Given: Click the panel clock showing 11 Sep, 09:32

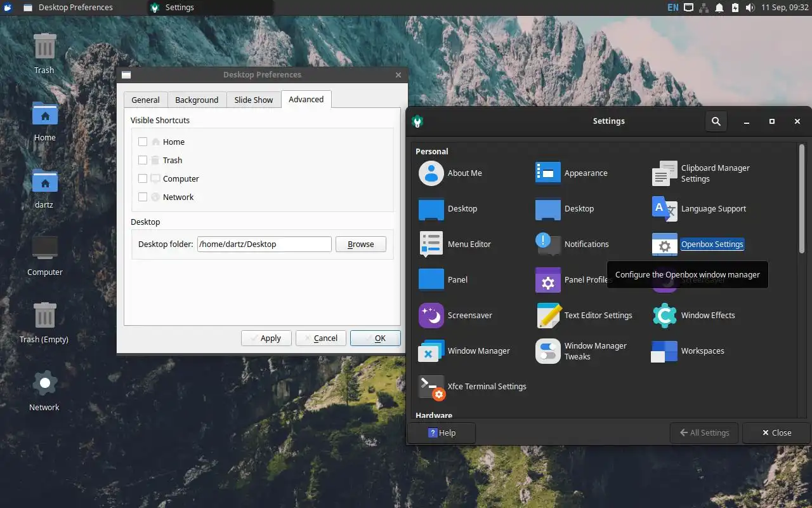Looking at the screenshot, I should [x=785, y=8].
